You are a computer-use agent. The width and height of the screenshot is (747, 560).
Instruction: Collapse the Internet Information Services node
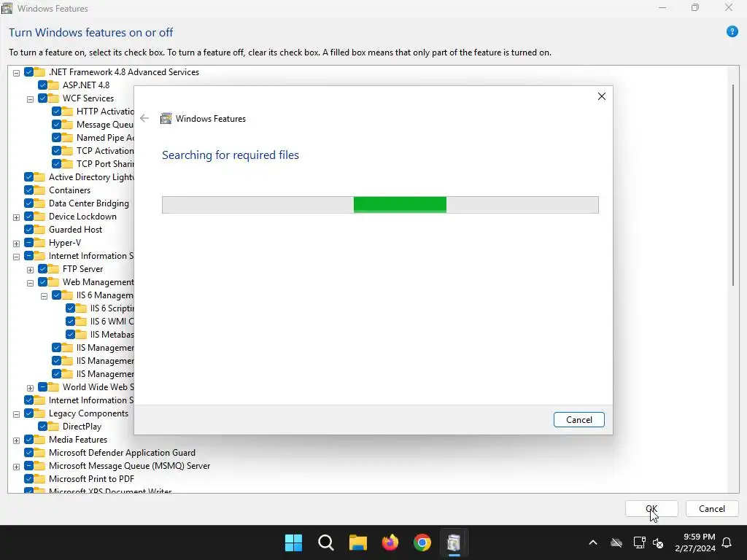[x=16, y=257]
